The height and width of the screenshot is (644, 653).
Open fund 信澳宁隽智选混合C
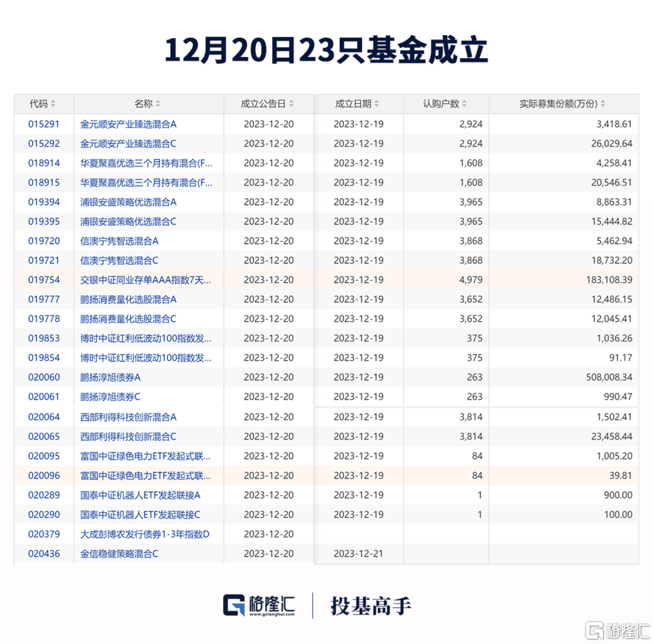pyautogui.click(x=119, y=260)
